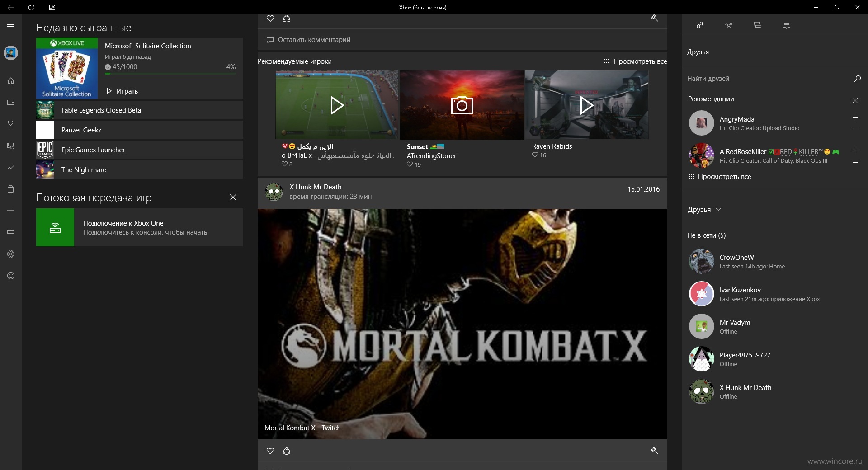Play Microsoft Solitaire Collection

(x=122, y=91)
